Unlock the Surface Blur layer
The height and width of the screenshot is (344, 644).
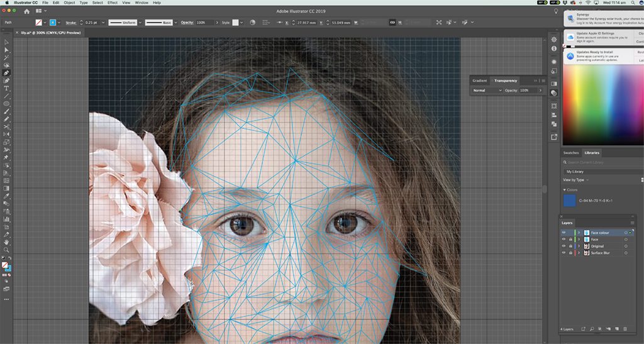(x=570, y=253)
